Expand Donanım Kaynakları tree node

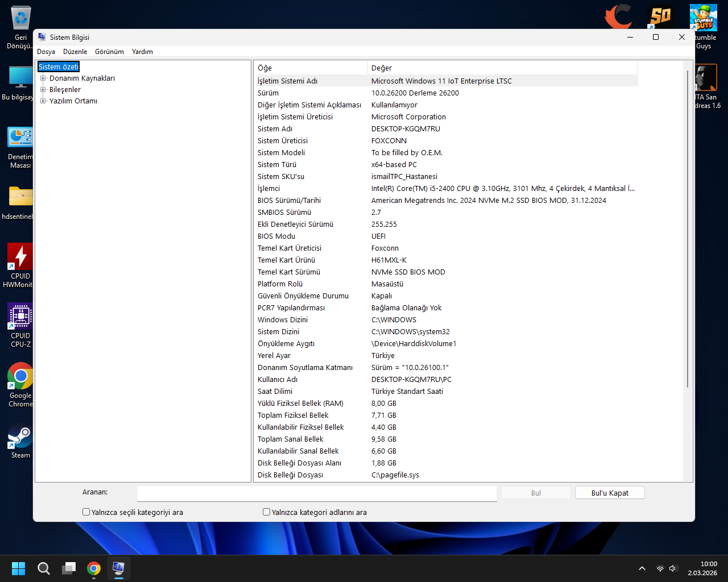click(43, 78)
